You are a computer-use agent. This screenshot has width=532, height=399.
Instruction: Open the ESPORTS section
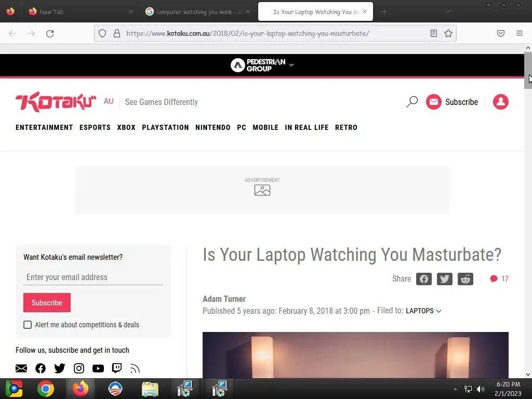[95, 127]
